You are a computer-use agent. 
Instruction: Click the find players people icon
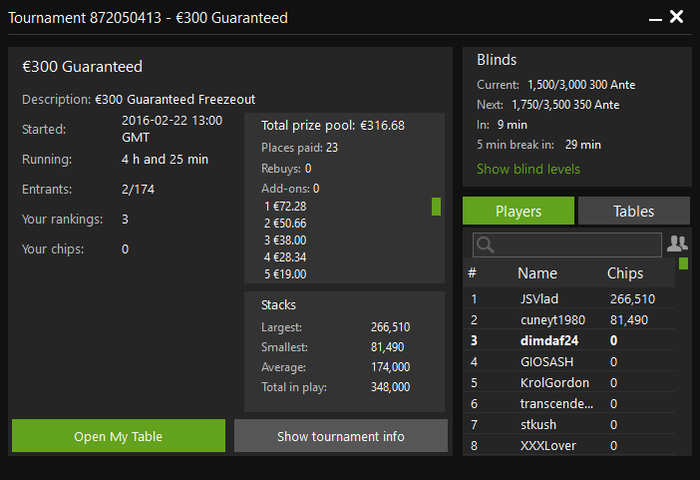(677, 243)
